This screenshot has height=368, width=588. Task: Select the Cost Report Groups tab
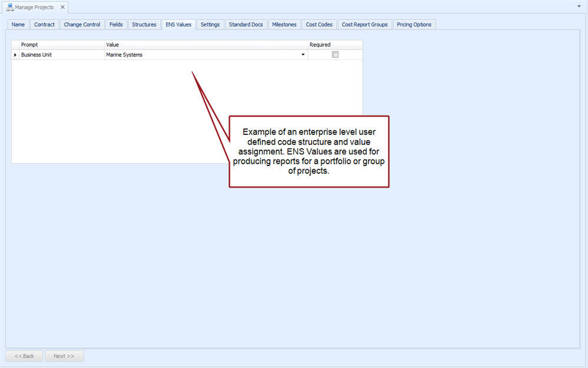(365, 25)
